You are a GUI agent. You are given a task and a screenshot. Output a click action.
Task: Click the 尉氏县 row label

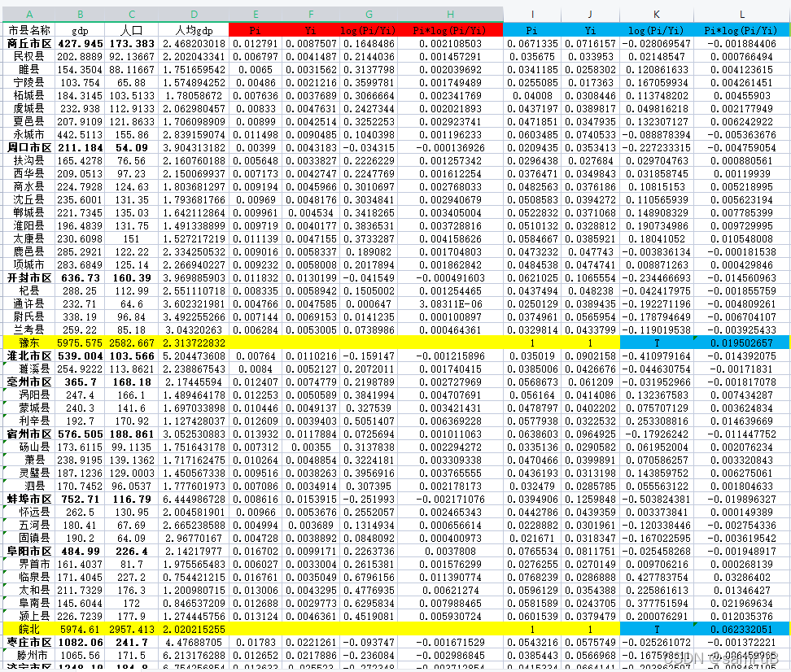click(29, 316)
